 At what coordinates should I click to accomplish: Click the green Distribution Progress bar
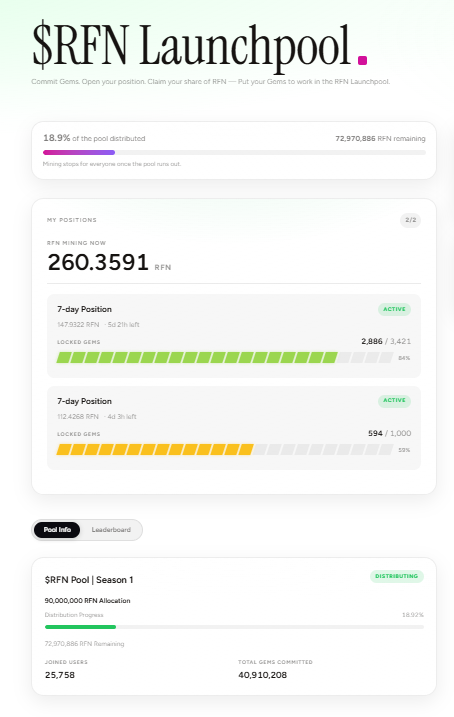click(x=234, y=627)
